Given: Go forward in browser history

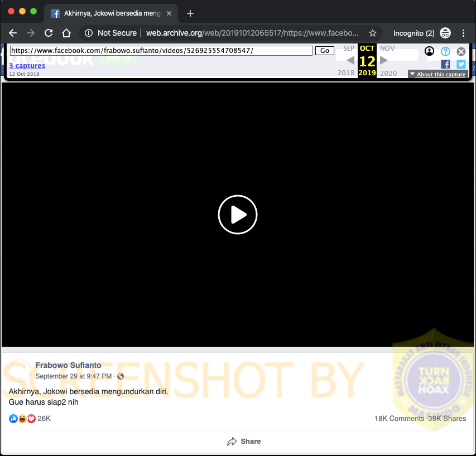Looking at the screenshot, I should point(31,33).
